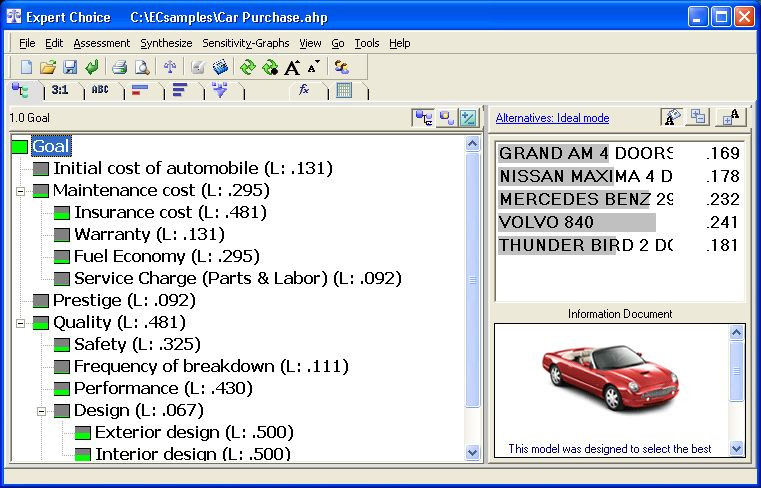761x488 pixels.
Task: Print the model using the printer icon
Action: [x=119, y=67]
